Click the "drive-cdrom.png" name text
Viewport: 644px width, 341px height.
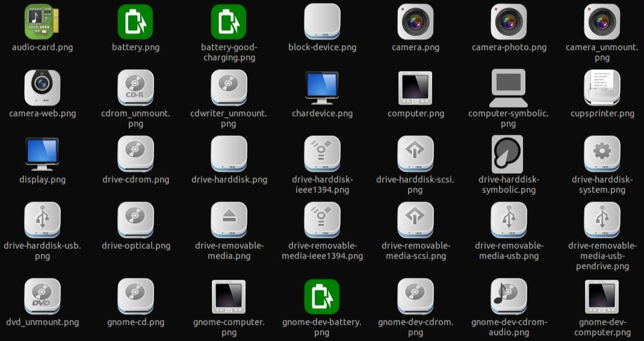click(x=135, y=179)
